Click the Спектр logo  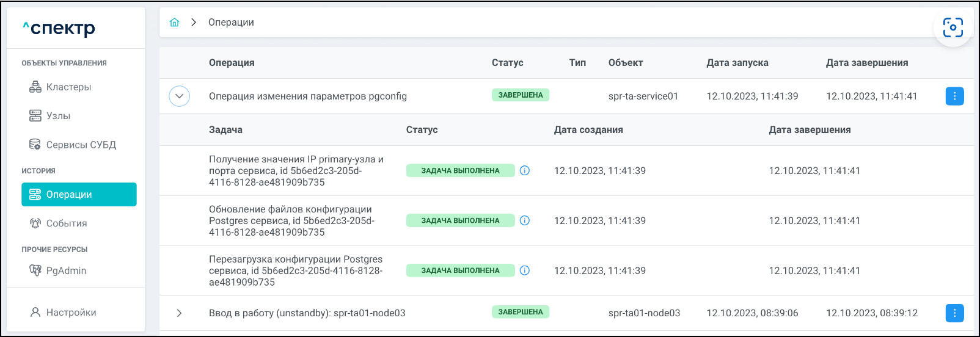tap(59, 28)
